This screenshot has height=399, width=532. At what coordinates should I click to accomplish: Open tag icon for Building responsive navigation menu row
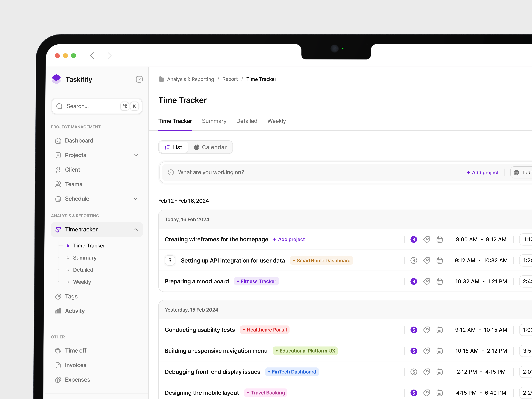coord(427,351)
